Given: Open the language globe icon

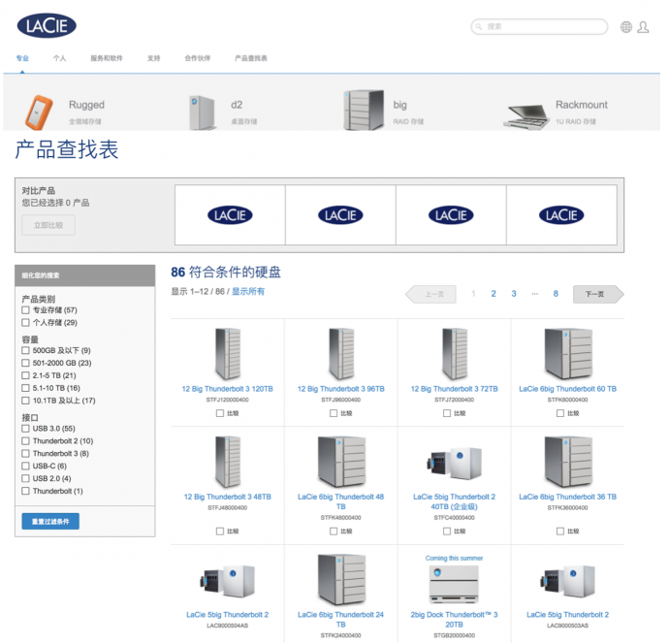Looking at the screenshot, I should pyautogui.click(x=626, y=27).
